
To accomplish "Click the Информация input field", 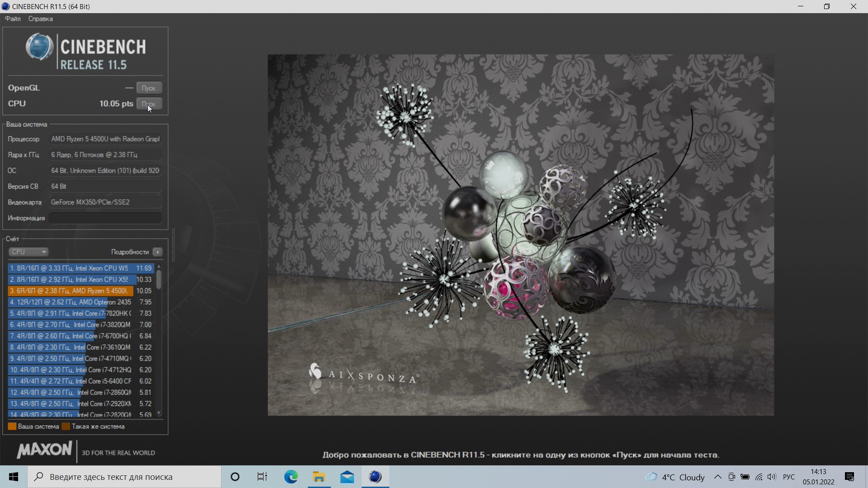I will 105,218.
